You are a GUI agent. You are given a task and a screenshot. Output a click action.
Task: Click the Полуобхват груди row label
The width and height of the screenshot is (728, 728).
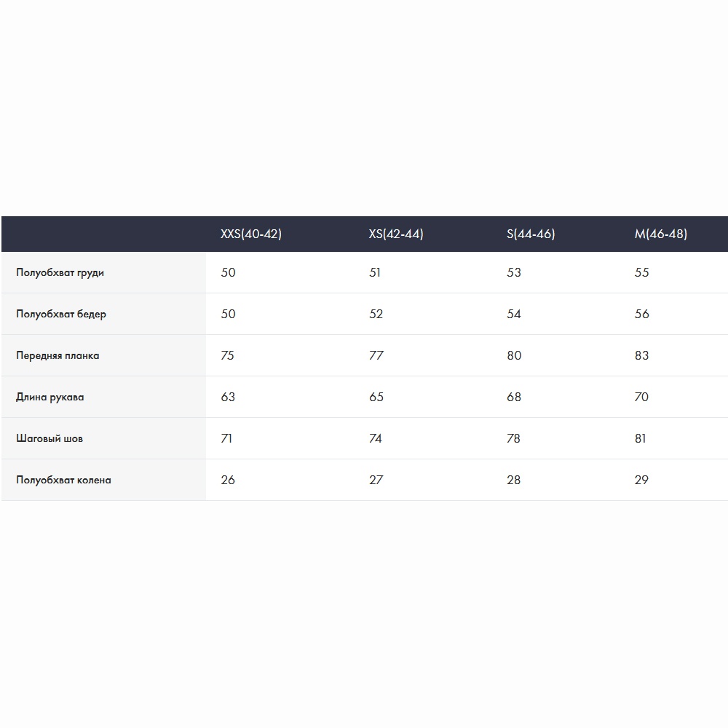point(60,272)
